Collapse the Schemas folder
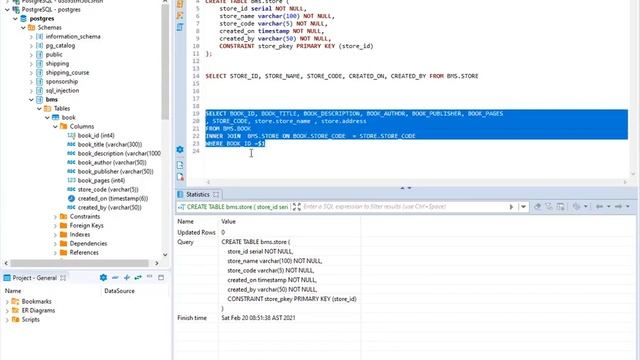 pos(23,28)
